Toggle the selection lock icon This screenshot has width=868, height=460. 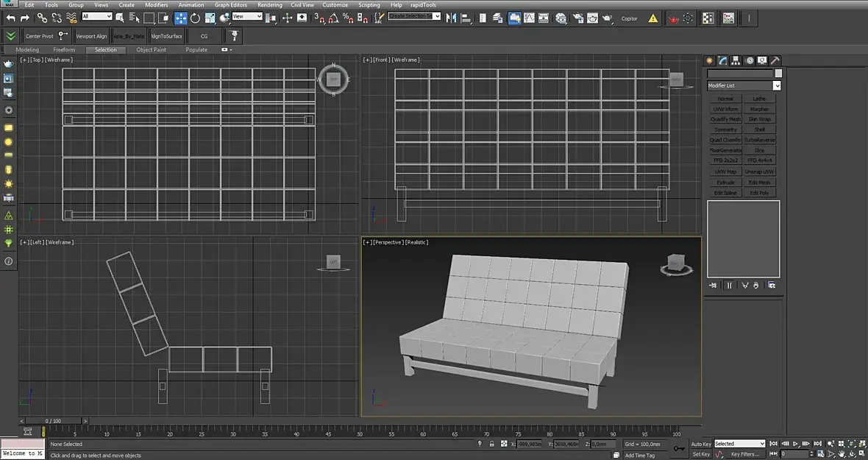(491, 445)
